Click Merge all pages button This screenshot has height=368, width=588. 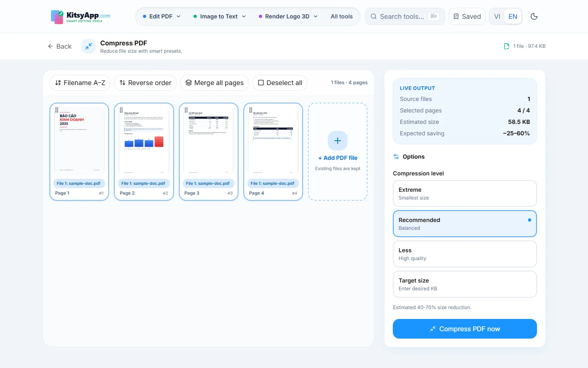pos(214,83)
